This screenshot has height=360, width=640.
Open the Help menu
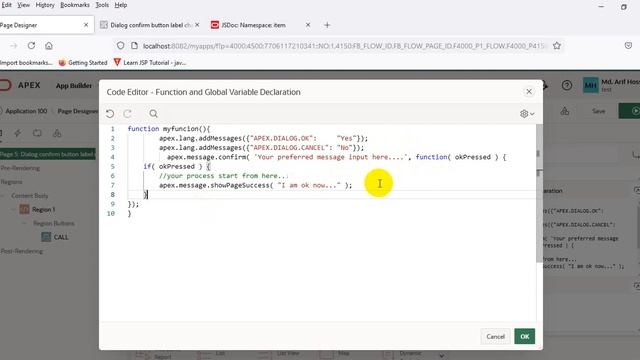tap(120, 5)
